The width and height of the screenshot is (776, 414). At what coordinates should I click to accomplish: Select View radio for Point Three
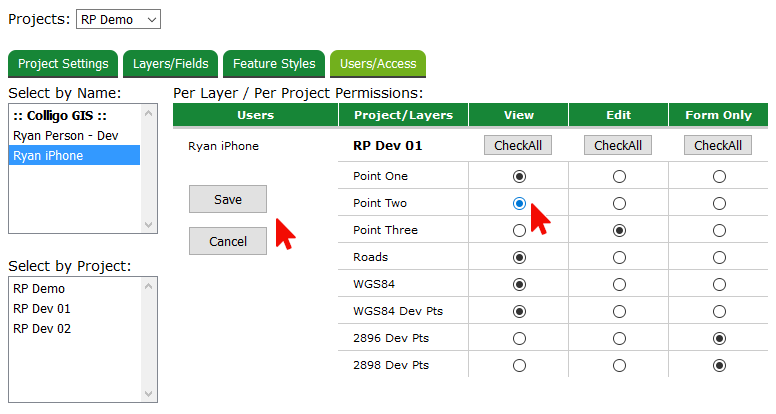(518, 230)
